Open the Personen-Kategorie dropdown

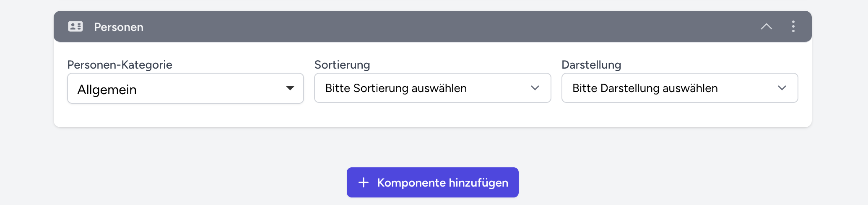185,88
